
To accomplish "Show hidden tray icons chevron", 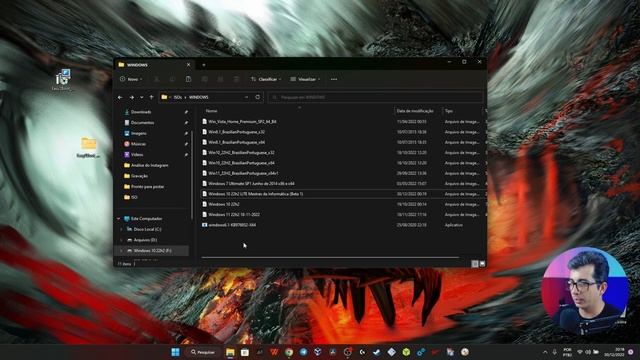I will (x=545, y=352).
